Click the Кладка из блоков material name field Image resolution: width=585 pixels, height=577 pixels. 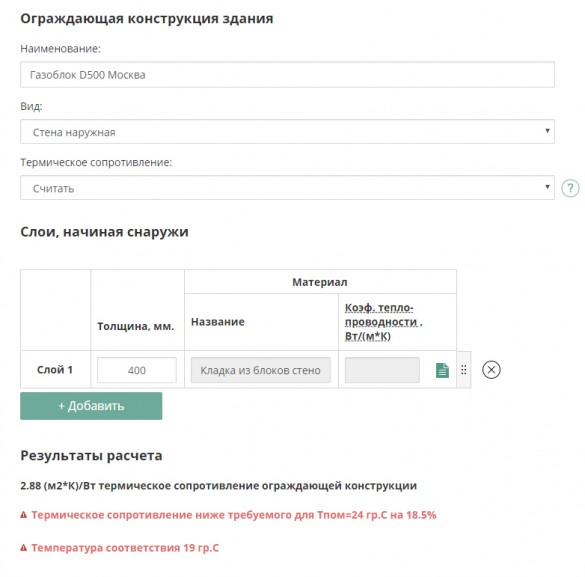coord(261,370)
